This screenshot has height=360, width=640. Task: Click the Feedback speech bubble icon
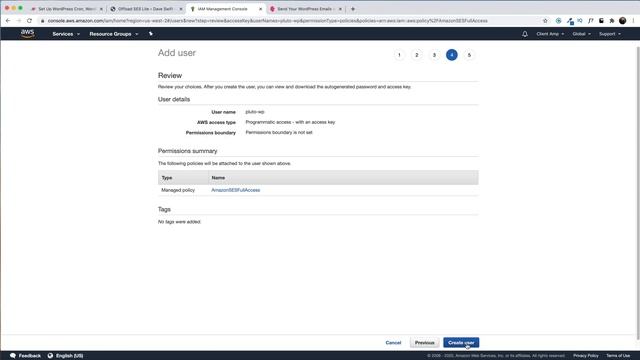(x=13, y=356)
